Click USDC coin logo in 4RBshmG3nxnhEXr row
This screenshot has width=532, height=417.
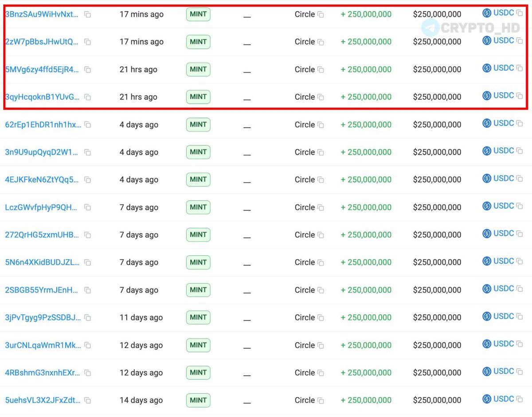point(487,371)
